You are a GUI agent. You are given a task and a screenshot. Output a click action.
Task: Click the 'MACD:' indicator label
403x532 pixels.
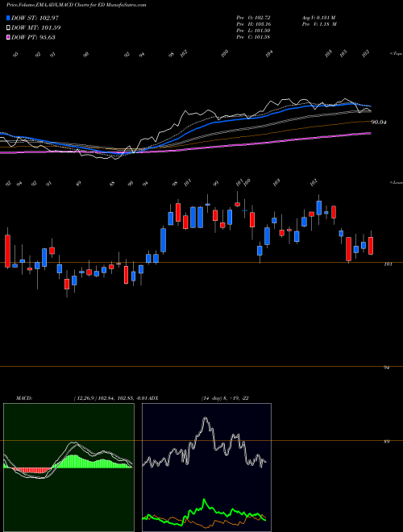point(24,398)
